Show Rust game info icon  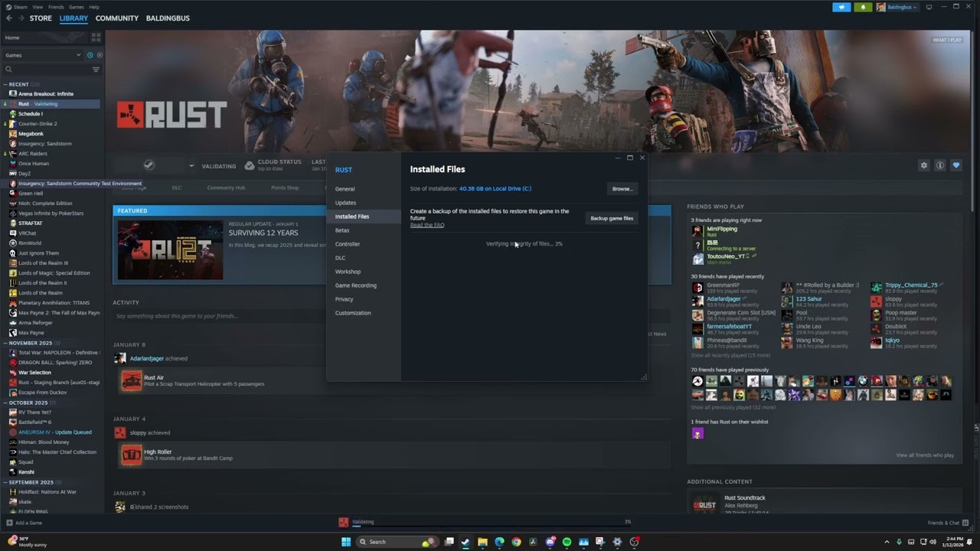(939, 165)
